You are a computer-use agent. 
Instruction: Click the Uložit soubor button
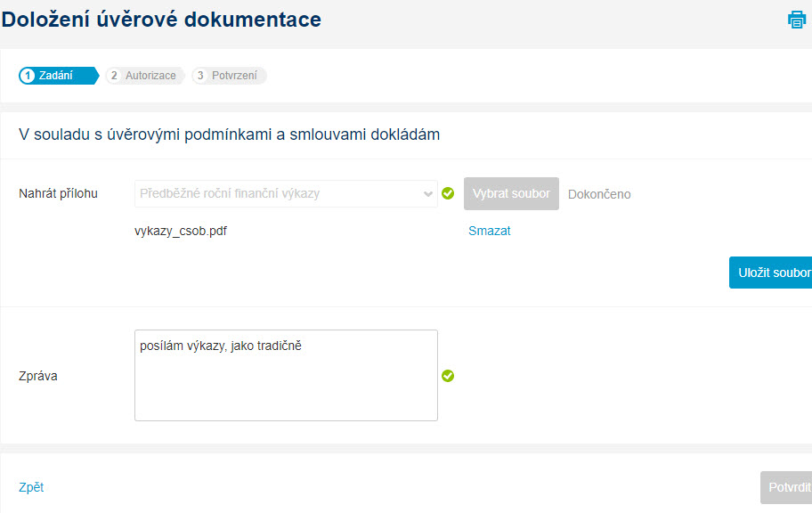tap(770, 273)
